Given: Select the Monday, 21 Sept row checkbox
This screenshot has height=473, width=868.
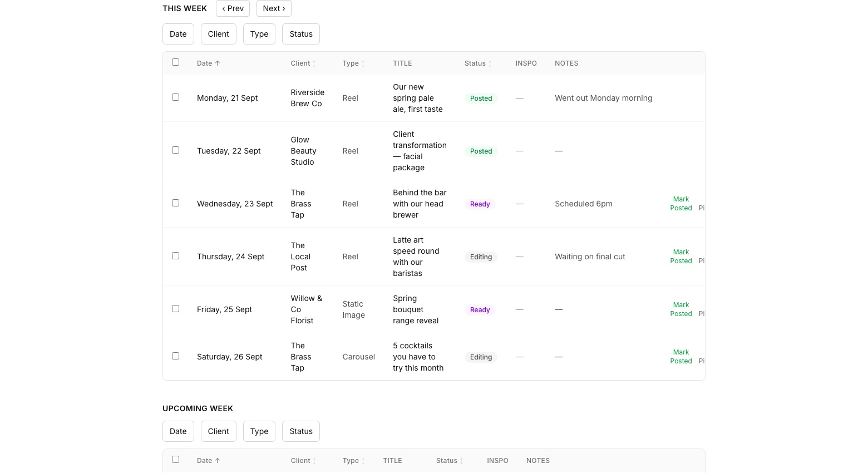Looking at the screenshot, I should tap(176, 97).
